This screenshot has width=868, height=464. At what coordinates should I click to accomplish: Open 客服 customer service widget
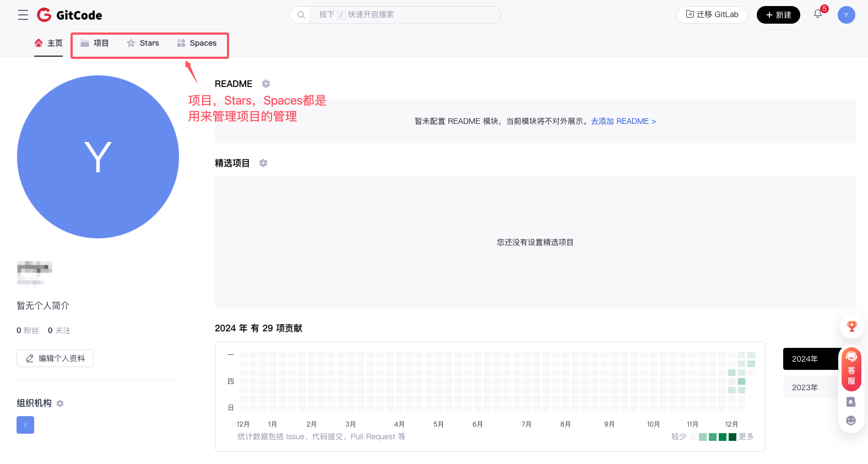(851, 370)
